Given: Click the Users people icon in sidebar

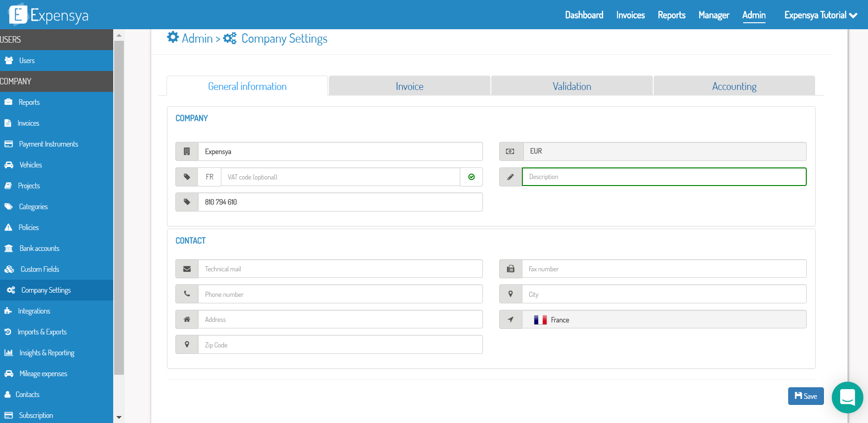Looking at the screenshot, I should click(x=9, y=60).
